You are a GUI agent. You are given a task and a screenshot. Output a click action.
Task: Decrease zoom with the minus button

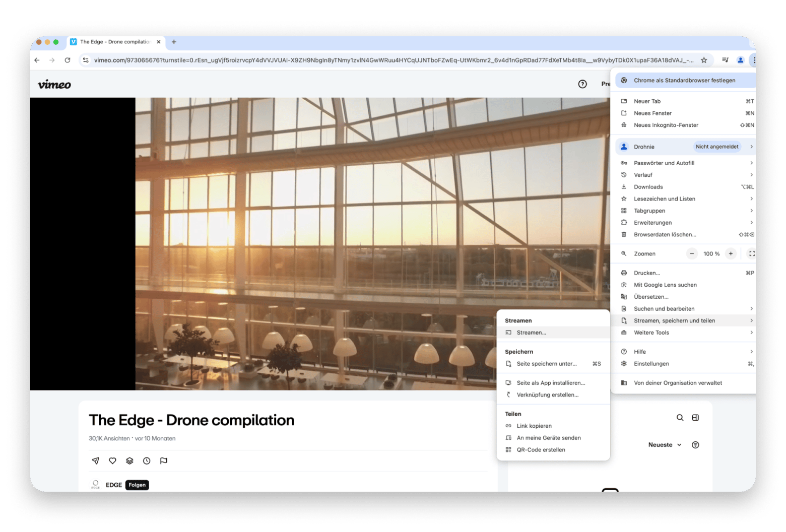(692, 254)
